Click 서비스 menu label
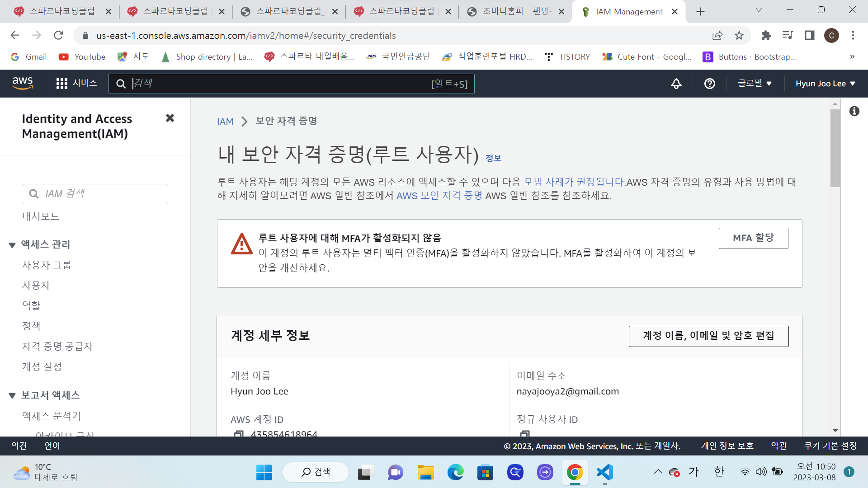Screen dimensions: 868x488 pyautogui.click(x=85, y=83)
